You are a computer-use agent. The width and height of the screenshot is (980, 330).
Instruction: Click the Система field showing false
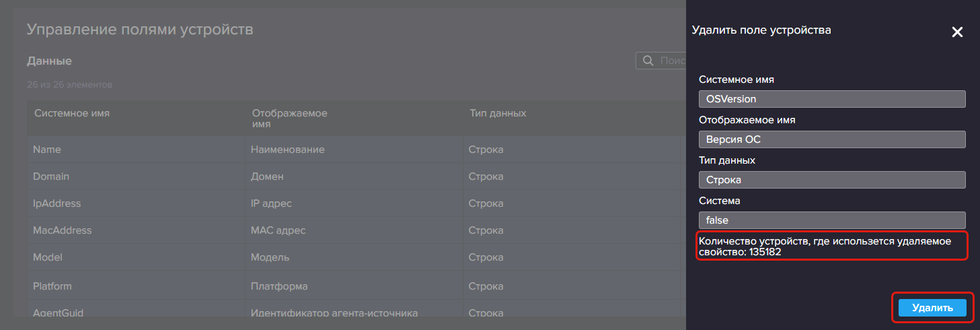click(832, 220)
